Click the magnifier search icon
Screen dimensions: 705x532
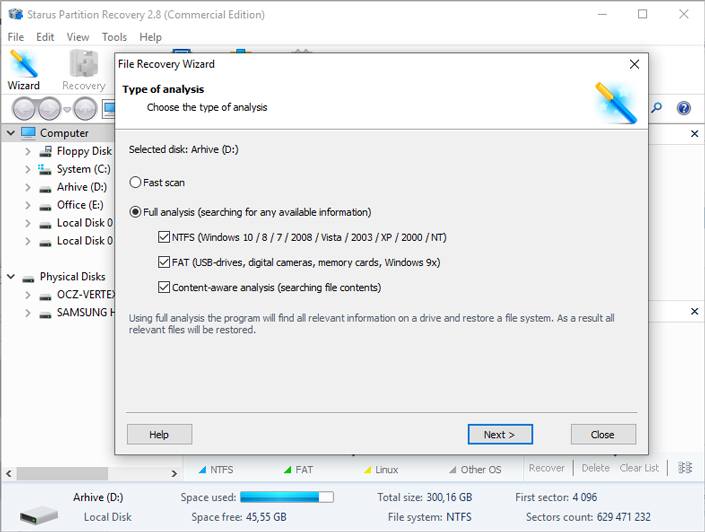(657, 107)
